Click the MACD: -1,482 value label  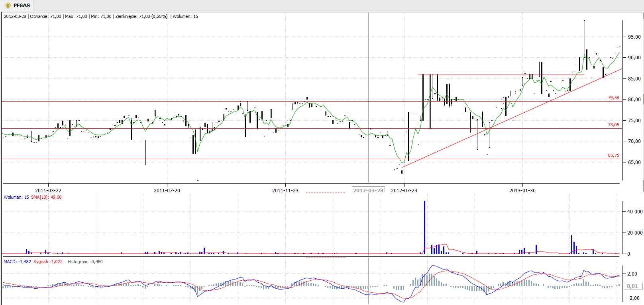point(17,262)
